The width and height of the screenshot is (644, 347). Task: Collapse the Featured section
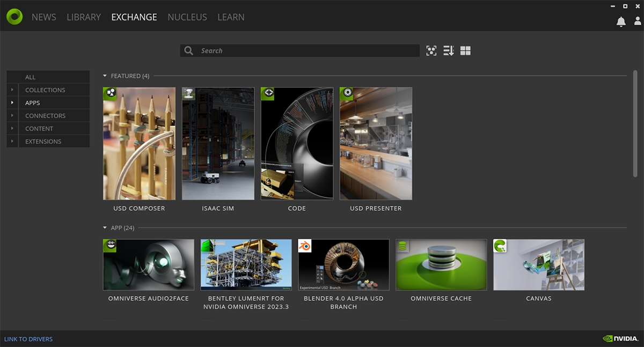(x=105, y=76)
